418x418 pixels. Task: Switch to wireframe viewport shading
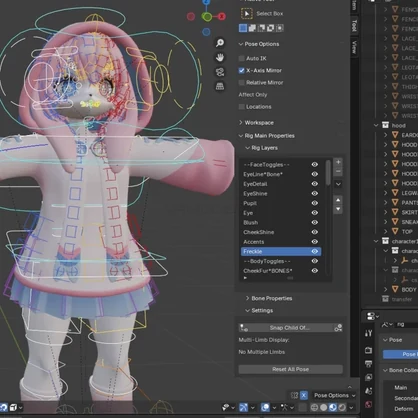tap(314, 407)
